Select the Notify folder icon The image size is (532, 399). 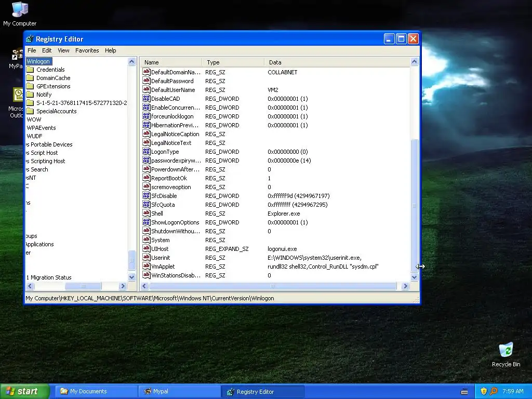30,95
